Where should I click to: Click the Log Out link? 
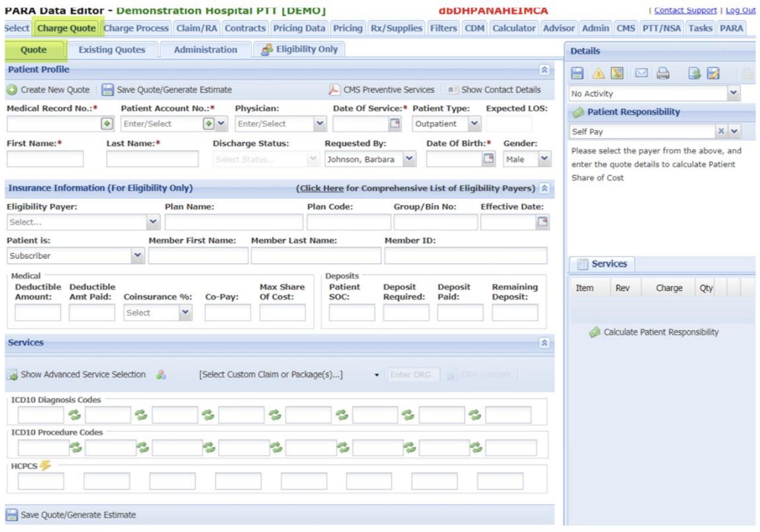pyautogui.click(x=740, y=10)
